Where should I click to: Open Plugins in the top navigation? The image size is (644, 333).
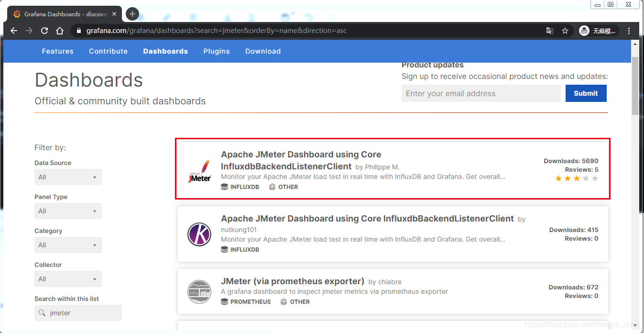coord(217,51)
